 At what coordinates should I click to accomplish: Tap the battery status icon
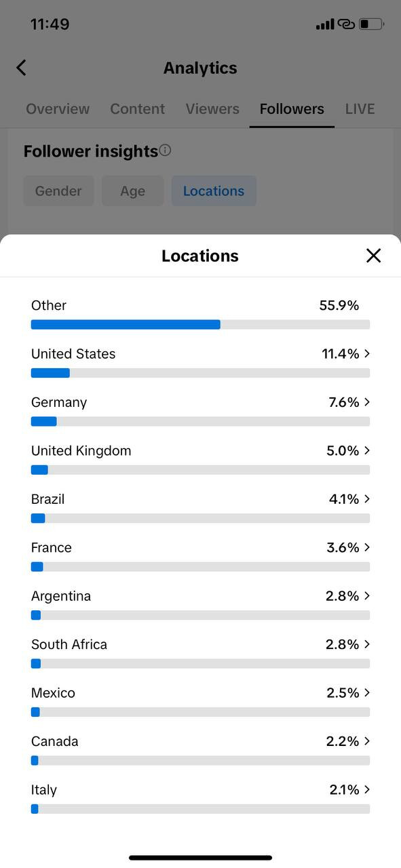pyautogui.click(x=371, y=24)
